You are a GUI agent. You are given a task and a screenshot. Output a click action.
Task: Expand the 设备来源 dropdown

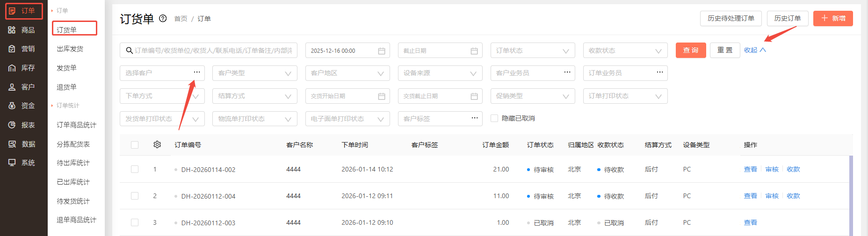coord(440,73)
